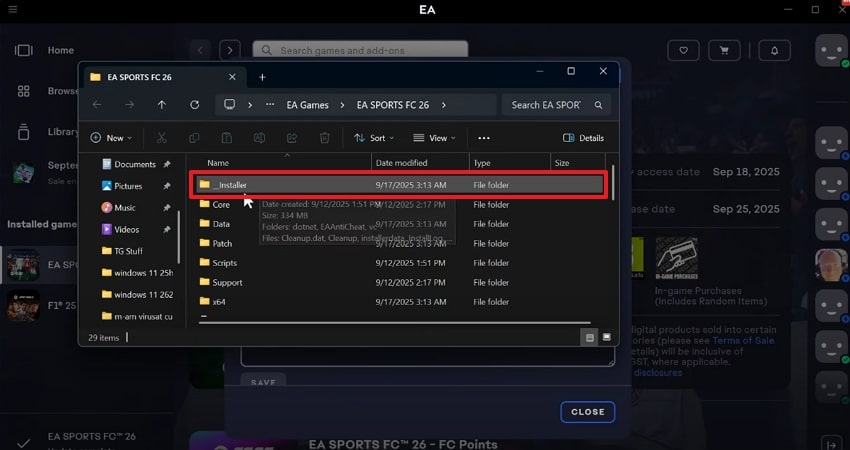Switch to large thumbnails view icon in status bar
850x450 pixels.
click(x=607, y=337)
